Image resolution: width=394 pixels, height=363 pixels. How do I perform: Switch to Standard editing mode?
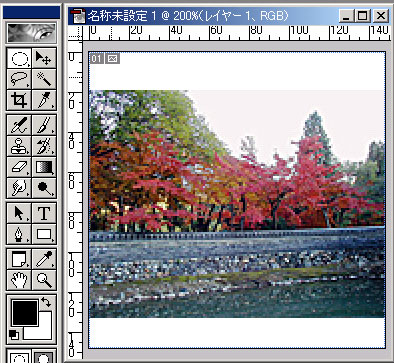click(x=19, y=357)
